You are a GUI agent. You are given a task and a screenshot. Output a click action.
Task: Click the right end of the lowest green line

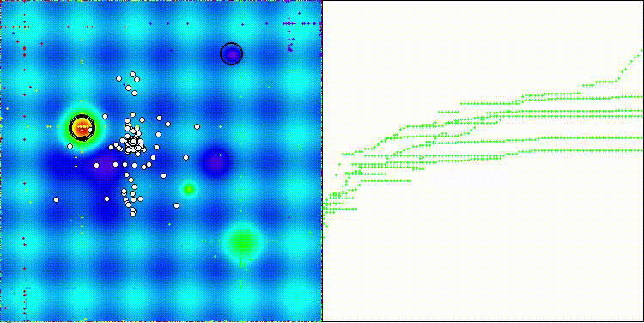pyautogui.click(x=641, y=150)
